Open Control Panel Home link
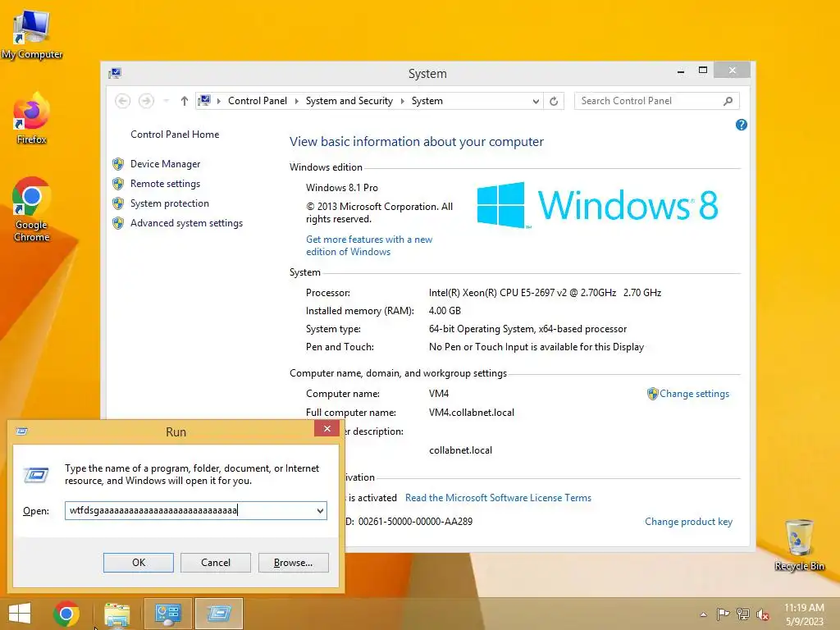The width and height of the screenshot is (840, 630). (x=175, y=135)
